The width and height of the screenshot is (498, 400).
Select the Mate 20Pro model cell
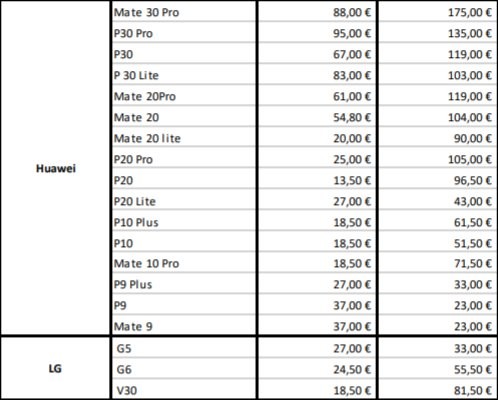(x=184, y=96)
